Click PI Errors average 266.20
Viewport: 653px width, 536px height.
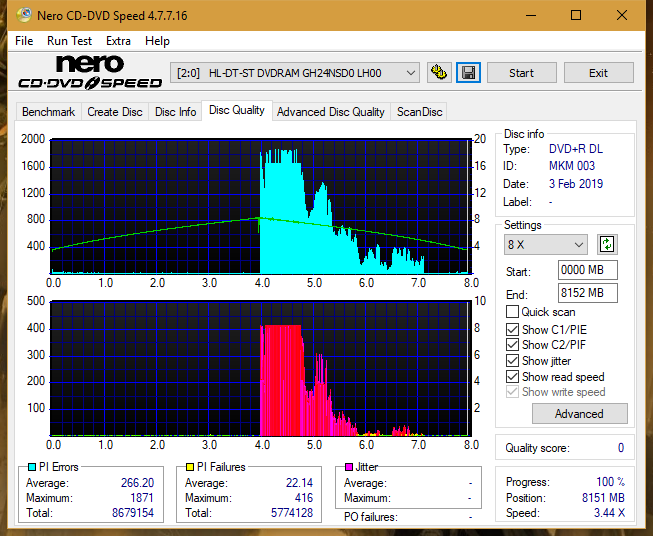[137, 483]
